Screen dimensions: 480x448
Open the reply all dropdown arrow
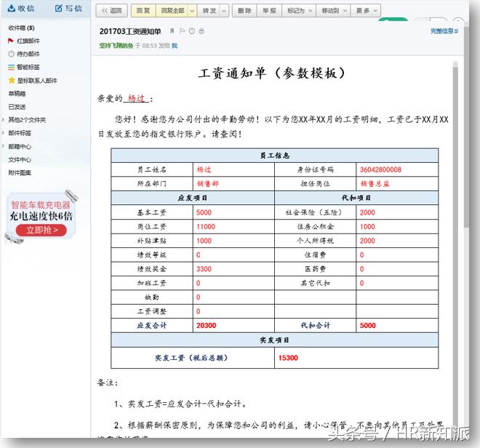(x=192, y=11)
